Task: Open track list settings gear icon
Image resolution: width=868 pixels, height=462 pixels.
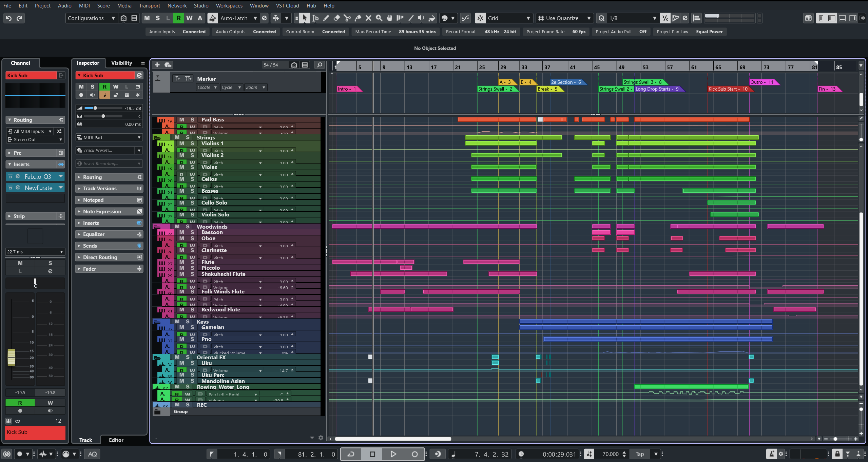Action: pos(321,438)
